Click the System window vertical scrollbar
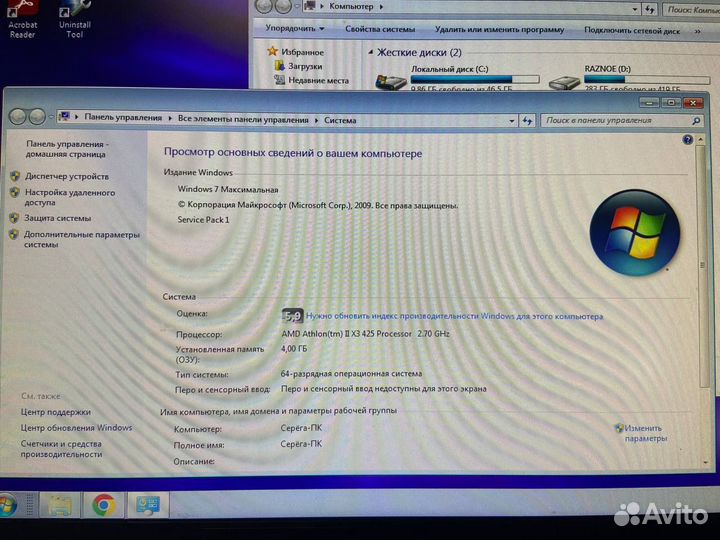The height and width of the screenshot is (540, 720). click(702, 266)
